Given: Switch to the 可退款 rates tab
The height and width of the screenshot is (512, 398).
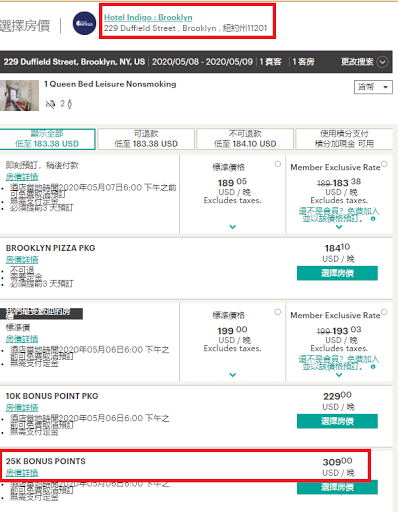Looking at the screenshot, I should click(146, 139).
